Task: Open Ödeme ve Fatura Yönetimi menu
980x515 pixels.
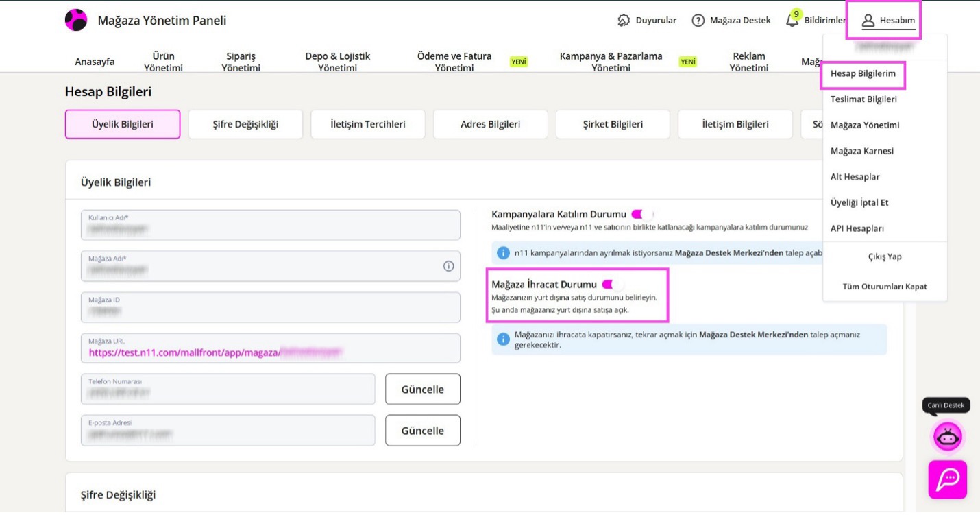Action: pyautogui.click(x=454, y=62)
